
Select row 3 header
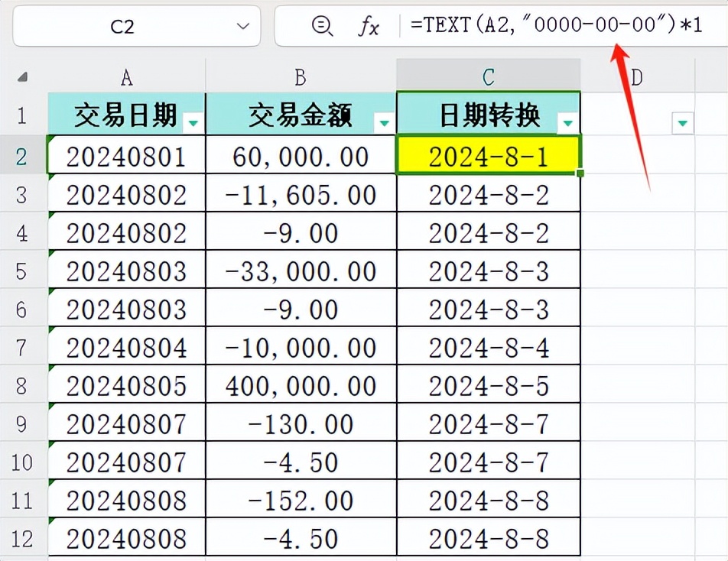(22, 193)
